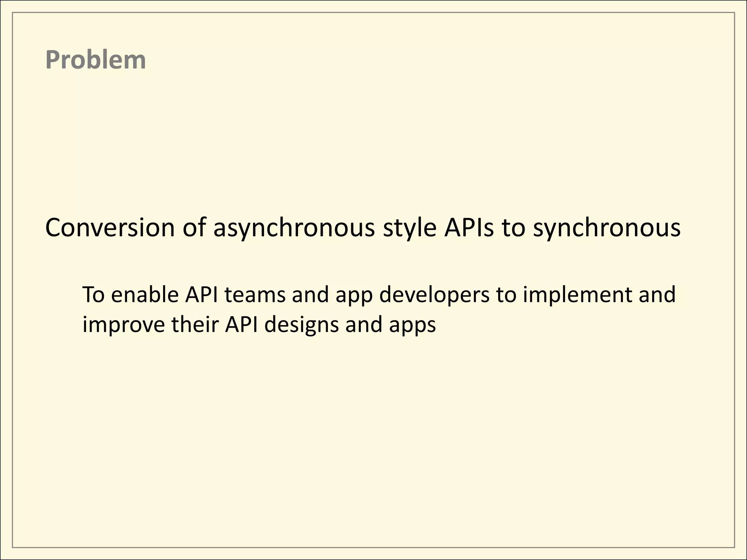The height and width of the screenshot is (560, 747).
Task: Click the last word 'apps' on the slide
Action: click(x=412, y=324)
